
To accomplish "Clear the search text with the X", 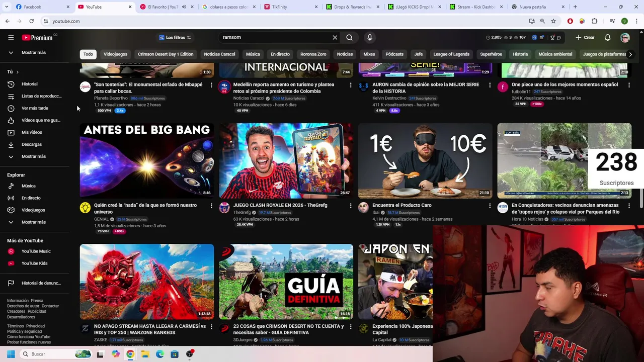I will (335, 37).
